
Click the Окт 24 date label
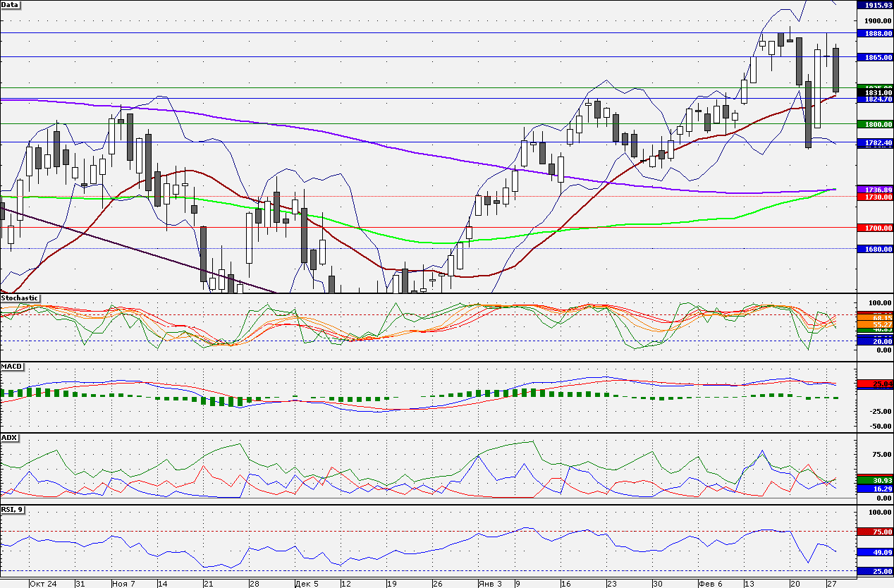(44, 584)
